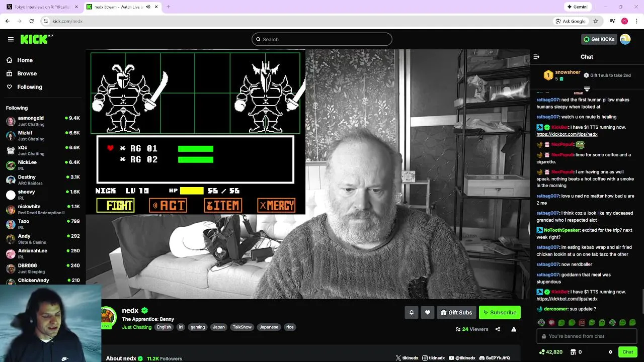
Task: Click the Subscribe button
Action: pos(500,312)
